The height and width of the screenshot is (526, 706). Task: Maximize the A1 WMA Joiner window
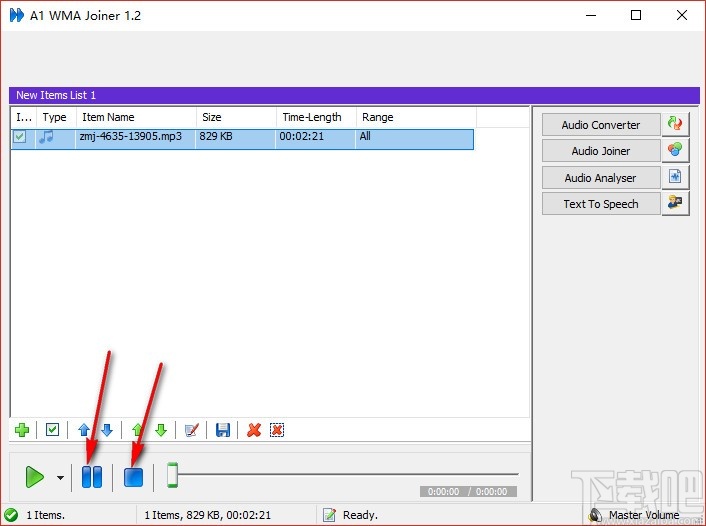[636, 15]
